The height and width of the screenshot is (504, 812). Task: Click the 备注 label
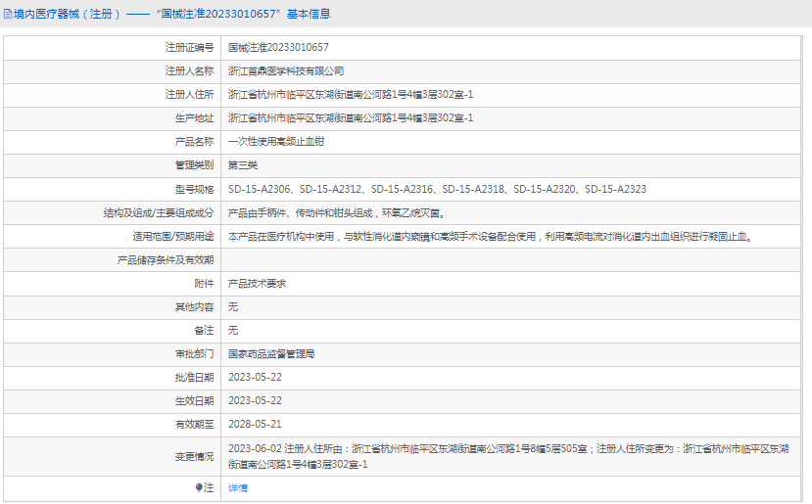click(x=204, y=331)
